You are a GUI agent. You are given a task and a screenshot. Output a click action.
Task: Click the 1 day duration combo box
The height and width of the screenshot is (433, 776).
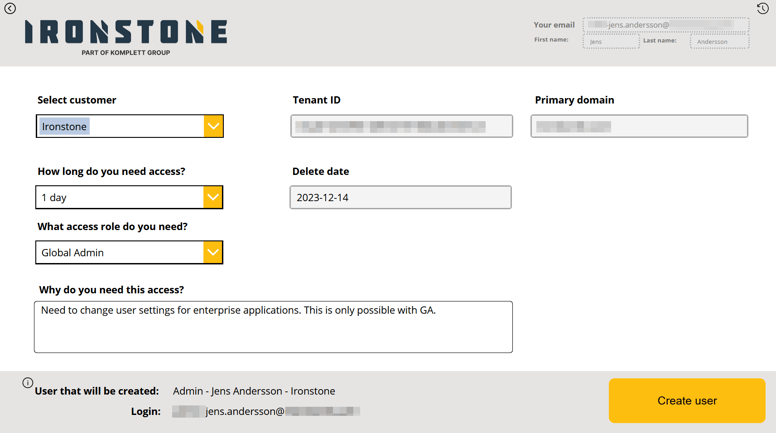click(x=129, y=197)
